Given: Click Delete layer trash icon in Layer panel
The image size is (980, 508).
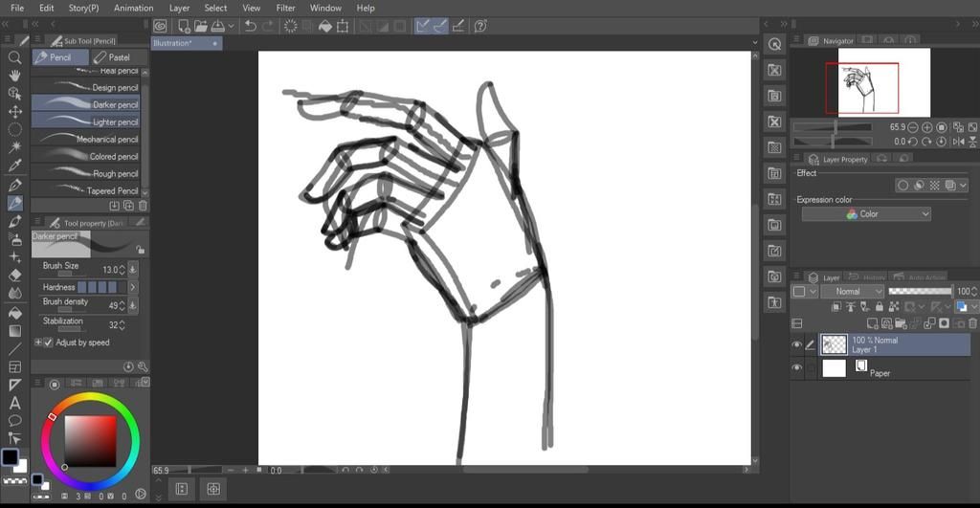Looking at the screenshot, I should pyautogui.click(x=972, y=323).
